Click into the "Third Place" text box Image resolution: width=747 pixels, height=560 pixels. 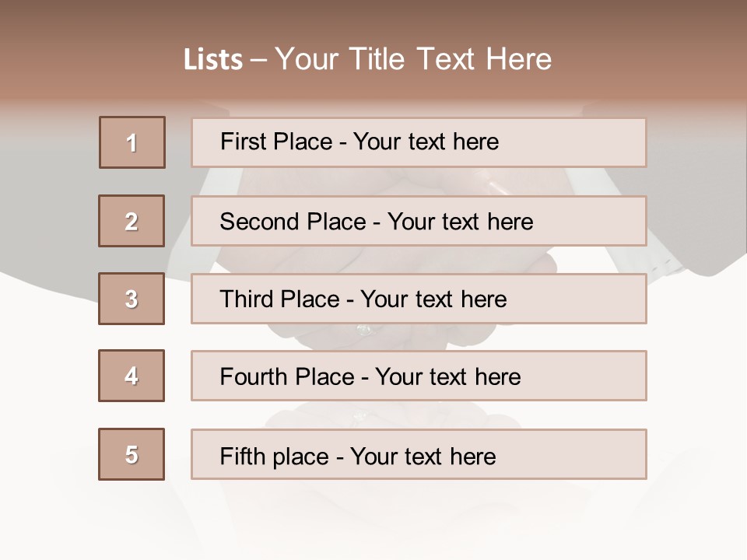[419, 299]
